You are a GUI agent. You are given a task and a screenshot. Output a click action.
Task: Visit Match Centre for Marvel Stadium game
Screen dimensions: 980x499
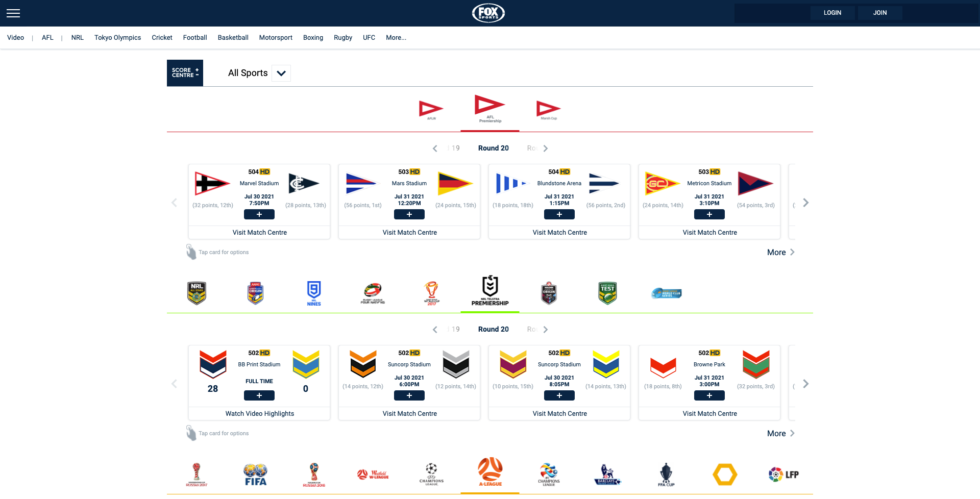pos(259,233)
